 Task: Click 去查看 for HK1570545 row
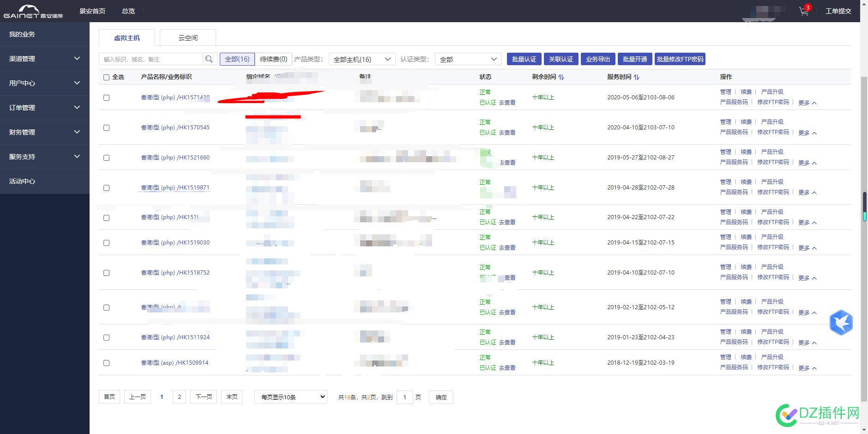pyautogui.click(x=507, y=133)
